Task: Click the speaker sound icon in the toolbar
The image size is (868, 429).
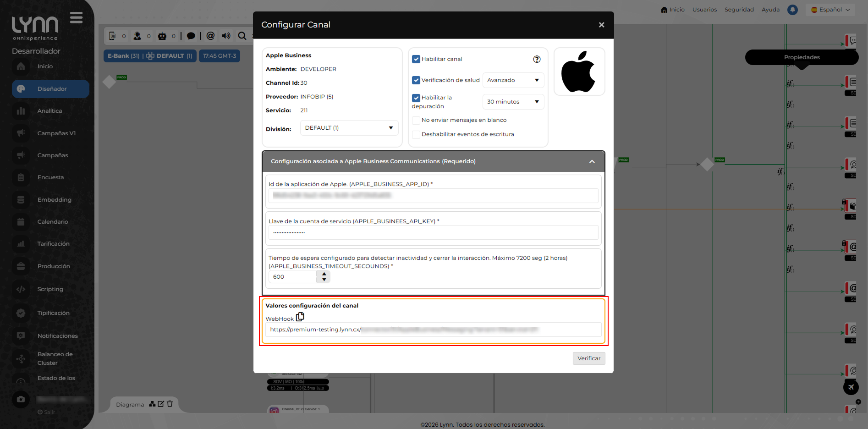Action: 226,36
